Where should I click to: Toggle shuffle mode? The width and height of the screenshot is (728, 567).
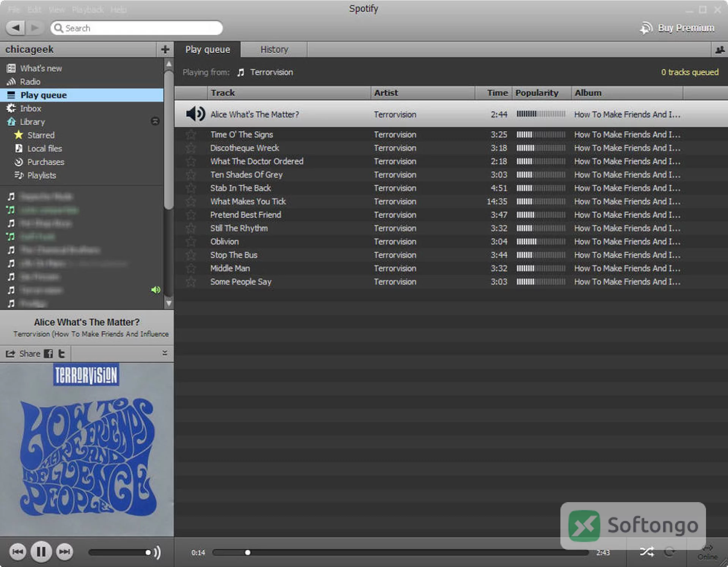tap(647, 551)
